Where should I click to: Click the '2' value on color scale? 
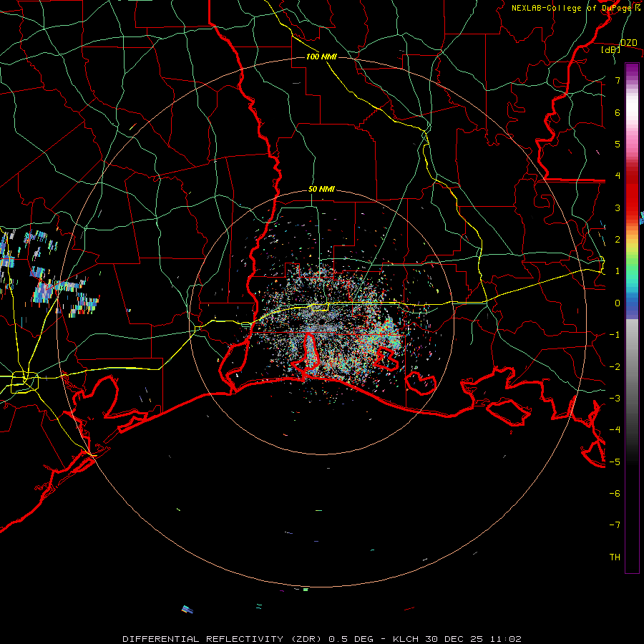[x=618, y=240]
